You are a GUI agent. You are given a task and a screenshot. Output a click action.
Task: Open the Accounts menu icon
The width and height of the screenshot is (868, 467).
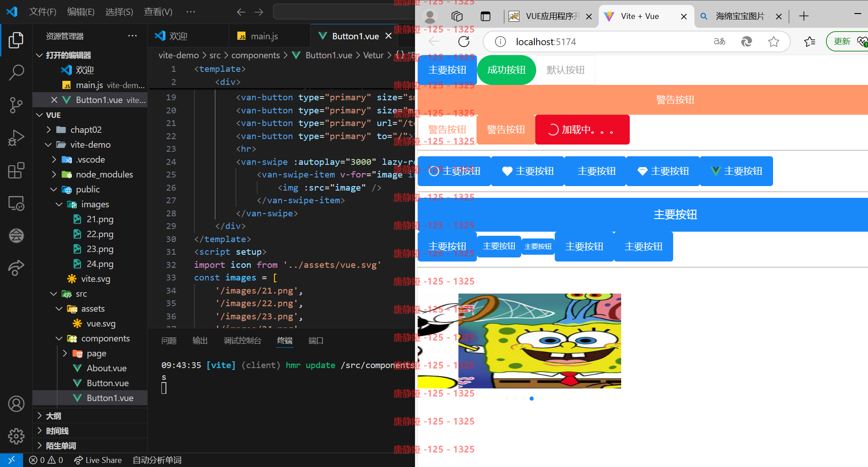(x=16, y=404)
